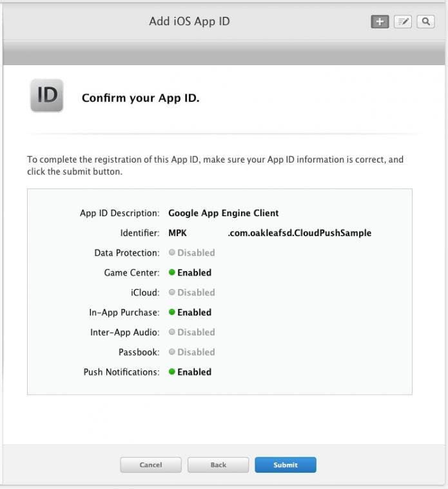
Task: Click the Submit button
Action: tap(286, 464)
